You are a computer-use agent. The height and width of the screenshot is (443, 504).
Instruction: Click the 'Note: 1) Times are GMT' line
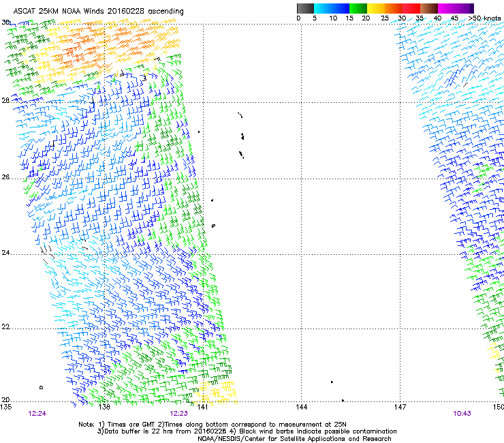212,425
